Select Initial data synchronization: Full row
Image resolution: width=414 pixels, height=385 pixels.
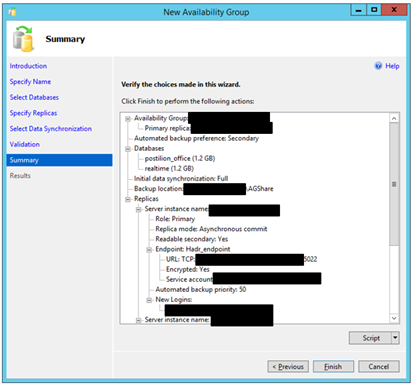[x=181, y=179]
